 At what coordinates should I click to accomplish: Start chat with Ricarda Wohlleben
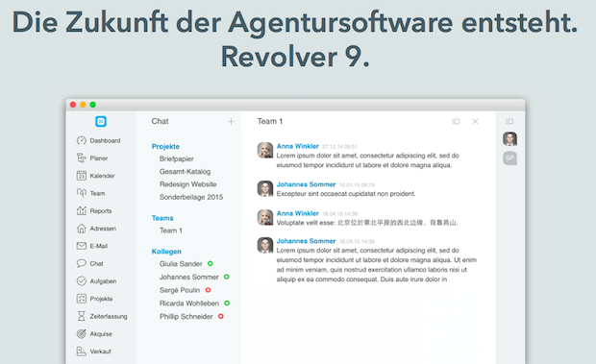[x=189, y=303]
